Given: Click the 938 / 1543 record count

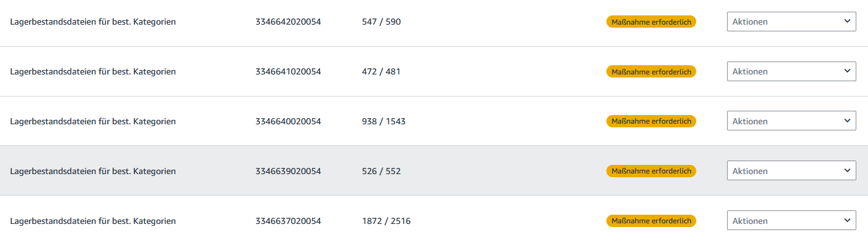Looking at the screenshot, I should tap(384, 121).
